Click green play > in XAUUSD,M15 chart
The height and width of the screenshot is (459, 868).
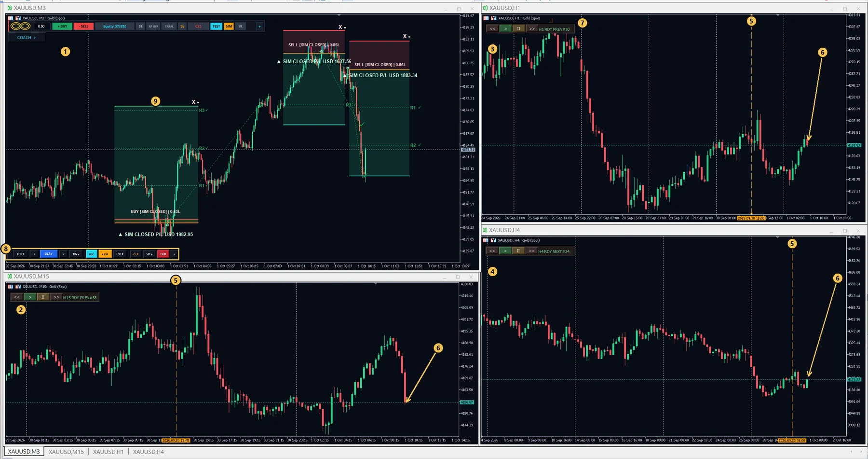(30, 297)
